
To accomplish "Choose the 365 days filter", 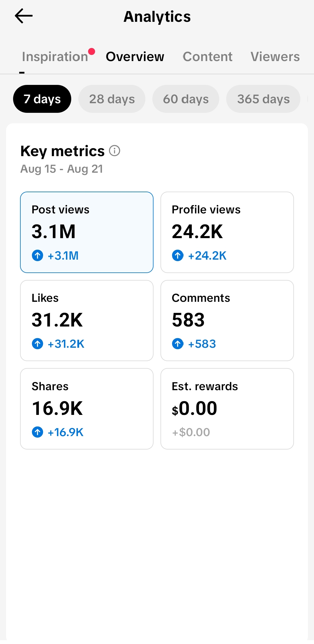I will [263, 99].
